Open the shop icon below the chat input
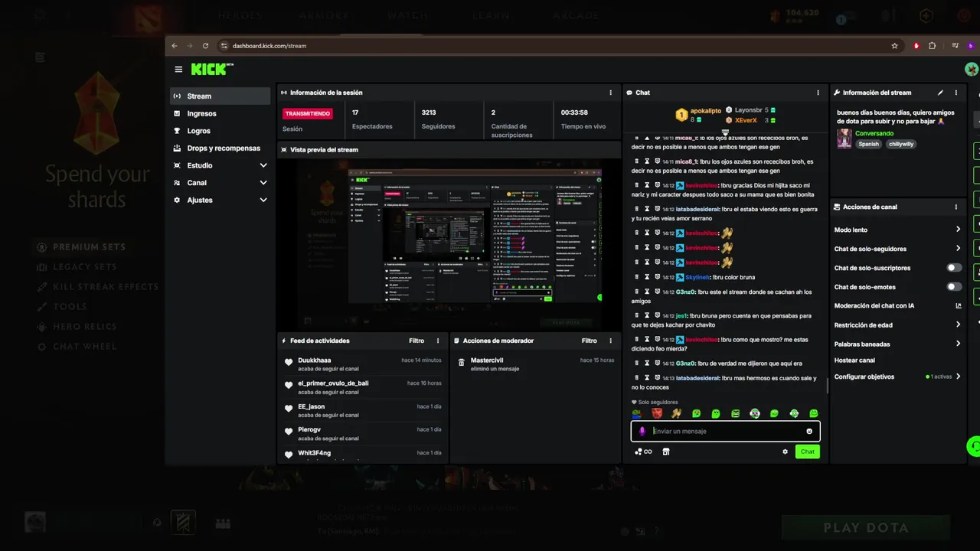980x551 pixels. point(665,452)
